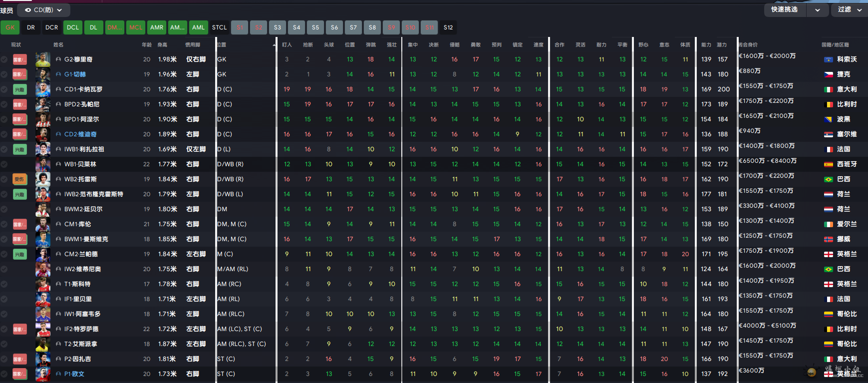The width and height of the screenshot is (868, 383).
Task: Sort by the 身高 column header
Action: coord(163,45)
